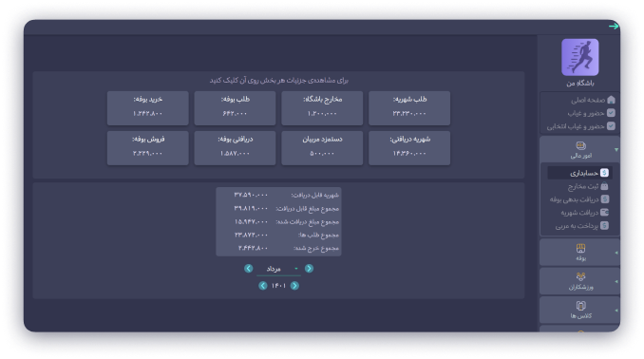Click the green arrow icon at top right
The width and height of the screenshot is (644, 359).
(614, 26)
